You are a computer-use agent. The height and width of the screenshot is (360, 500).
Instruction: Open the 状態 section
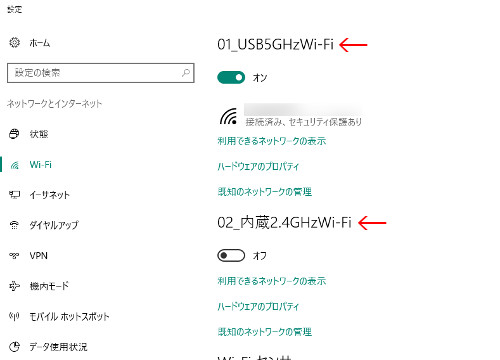(x=39, y=134)
